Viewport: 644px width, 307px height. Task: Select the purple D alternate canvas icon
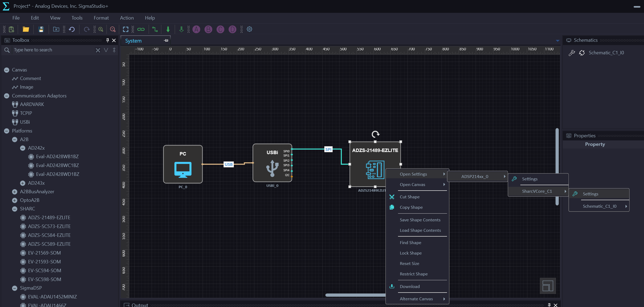coord(232,29)
